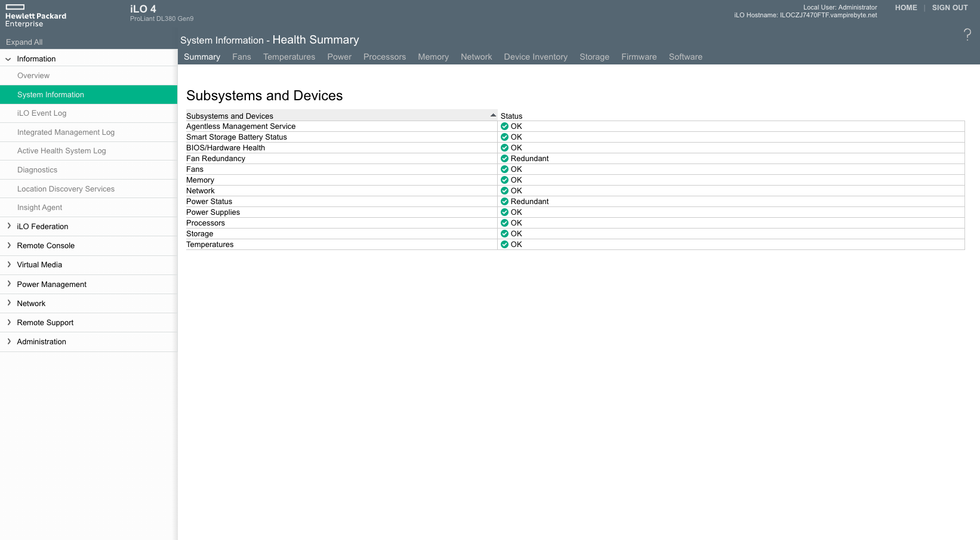The width and height of the screenshot is (980, 540).
Task: Open iLO Event Log
Action: (88, 113)
